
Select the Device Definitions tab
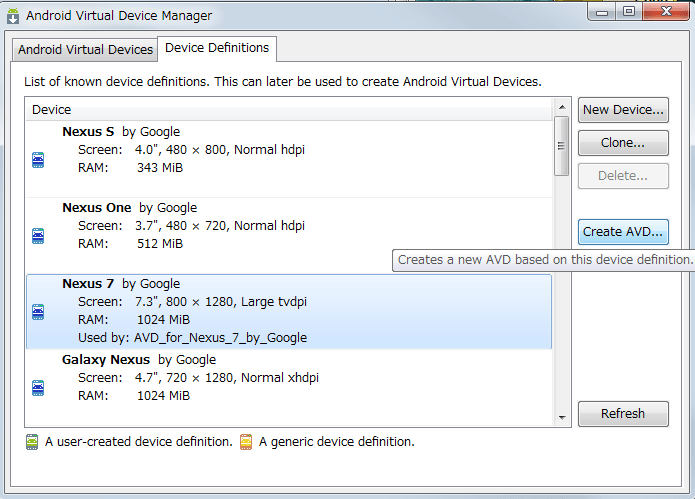click(x=217, y=48)
